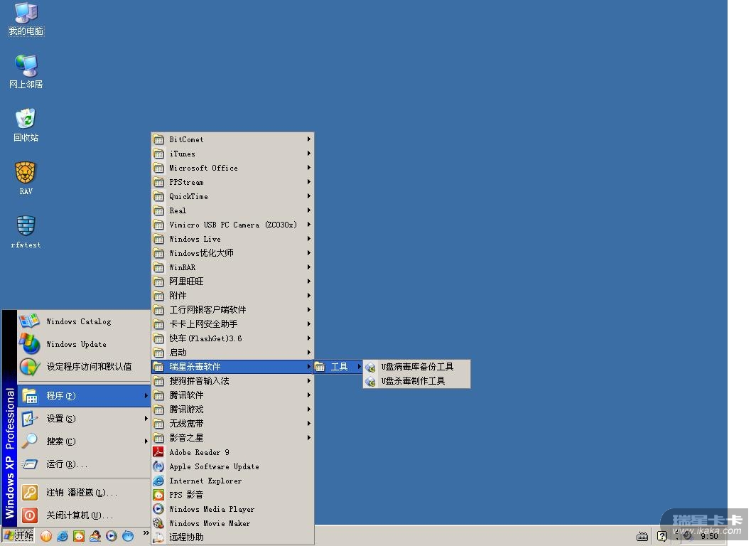Open Windows Catalog in Start menu
The width and height of the screenshot is (756, 546).
[x=84, y=321]
